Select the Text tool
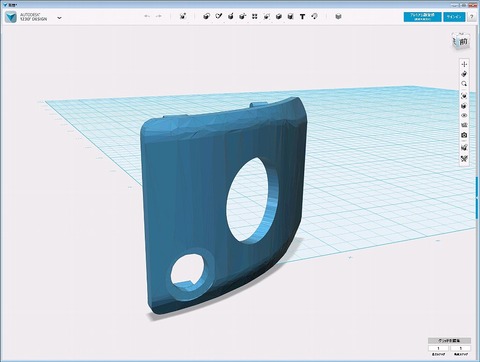 [302, 16]
